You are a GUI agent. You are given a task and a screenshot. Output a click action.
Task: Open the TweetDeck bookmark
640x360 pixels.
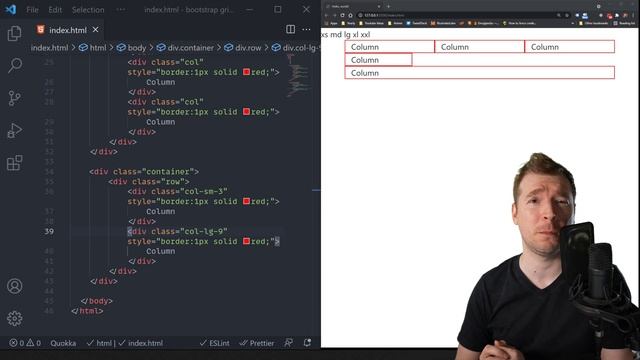(x=416, y=23)
